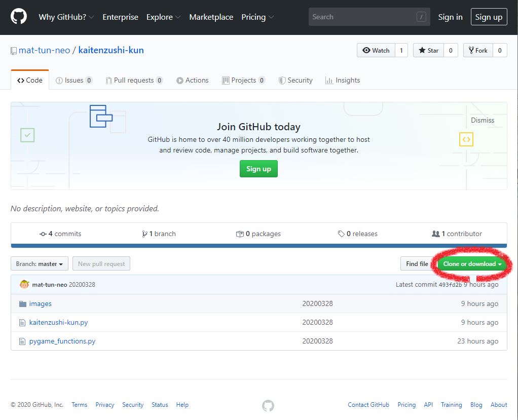Click the slash shortcut icon in search box
Image resolution: width=518 pixels, height=420 pixels.
pyautogui.click(x=421, y=17)
